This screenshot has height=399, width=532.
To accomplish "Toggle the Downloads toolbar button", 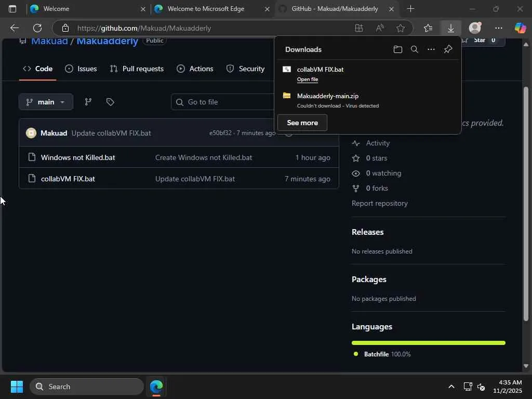I will pyautogui.click(x=450, y=28).
